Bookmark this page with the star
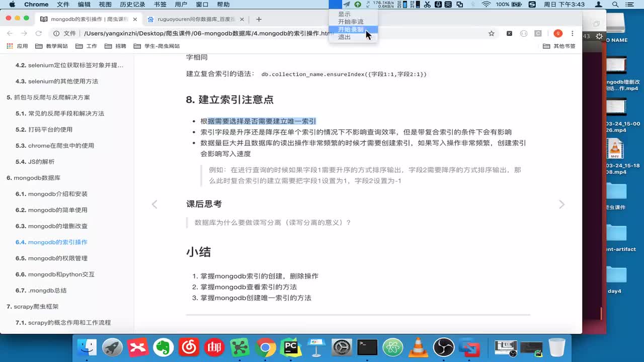Viewport: 644px width, 362px height. [492, 33]
